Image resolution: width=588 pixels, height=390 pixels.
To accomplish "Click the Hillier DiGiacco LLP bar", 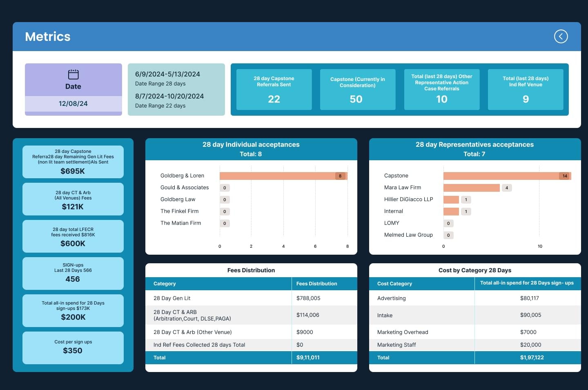I will [451, 199].
